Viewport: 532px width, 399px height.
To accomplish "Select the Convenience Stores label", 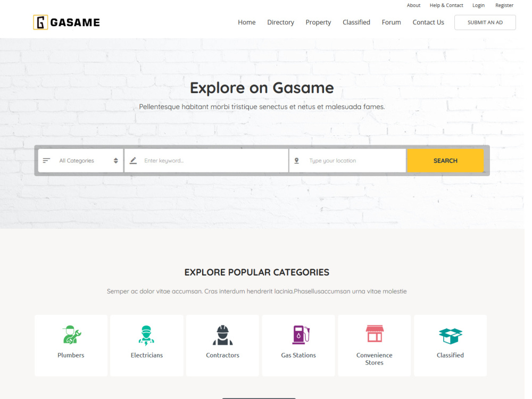I will tap(374, 359).
